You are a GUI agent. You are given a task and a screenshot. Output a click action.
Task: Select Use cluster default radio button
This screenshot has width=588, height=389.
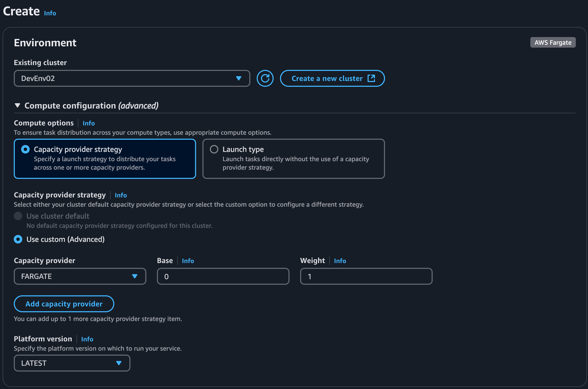point(18,216)
